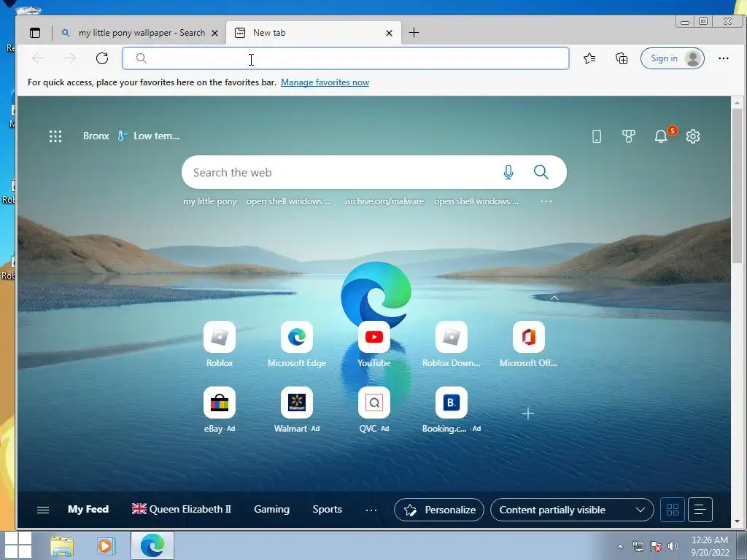The height and width of the screenshot is (560, 747).
Task: Click the Edge taskbar icon
Action: [x=152, y=545]
